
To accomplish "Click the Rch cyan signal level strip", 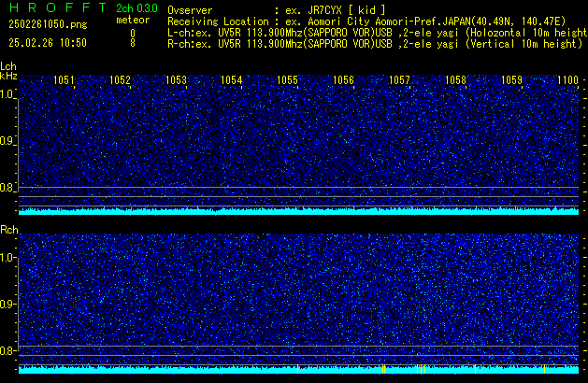I will coord(298,370).
